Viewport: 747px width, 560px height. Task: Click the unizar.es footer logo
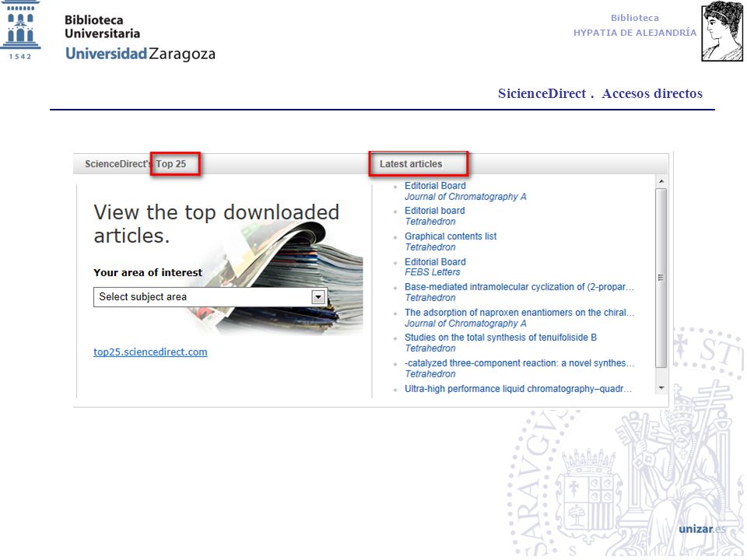(702, 529)
